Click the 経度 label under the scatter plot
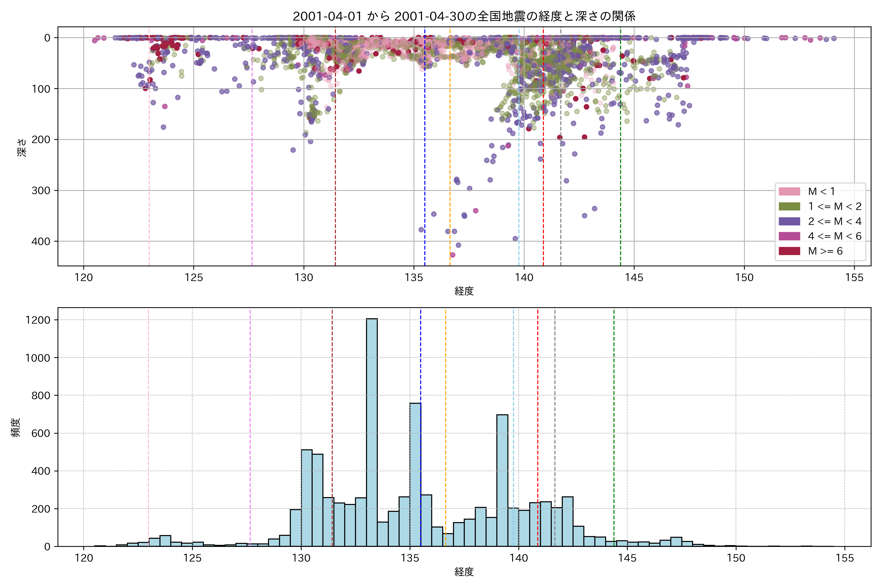The image size is (882, 588). [464, 291]
